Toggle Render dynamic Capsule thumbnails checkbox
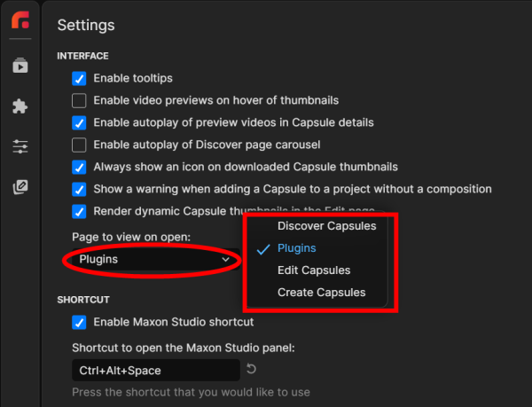The width and height of the screenshot is (532, 407). (x=79, y=211)
